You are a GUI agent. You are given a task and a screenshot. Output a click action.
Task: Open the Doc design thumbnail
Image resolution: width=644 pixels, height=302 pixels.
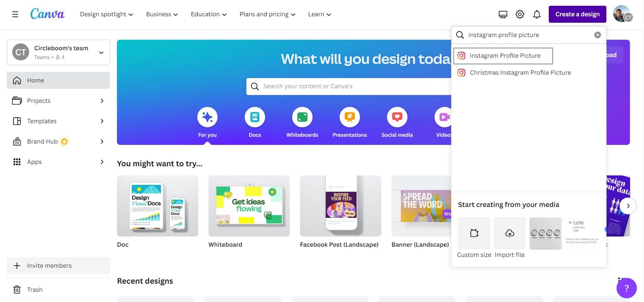point(158,206)
